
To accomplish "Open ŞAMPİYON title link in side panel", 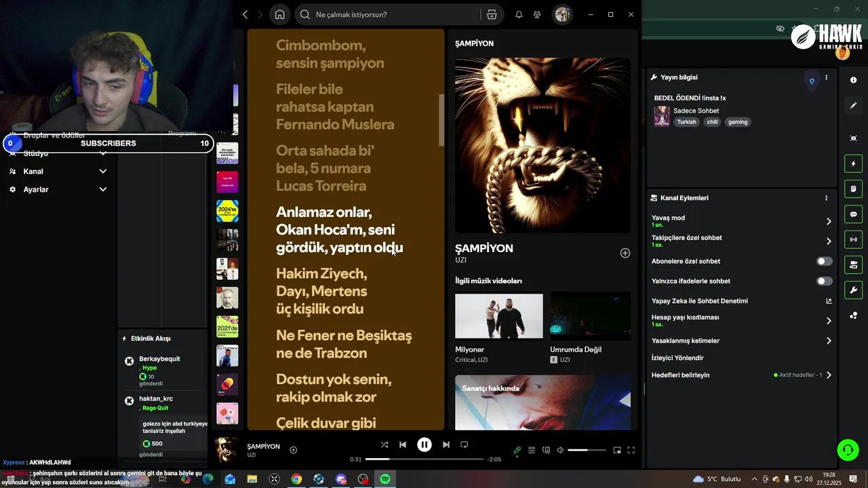I will tap(484, 248).
